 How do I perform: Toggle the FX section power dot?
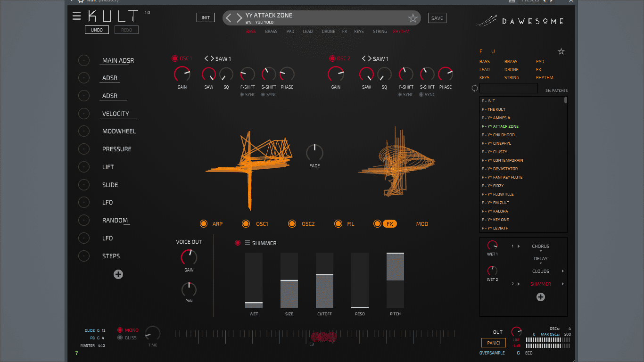(x=377, y=224)
